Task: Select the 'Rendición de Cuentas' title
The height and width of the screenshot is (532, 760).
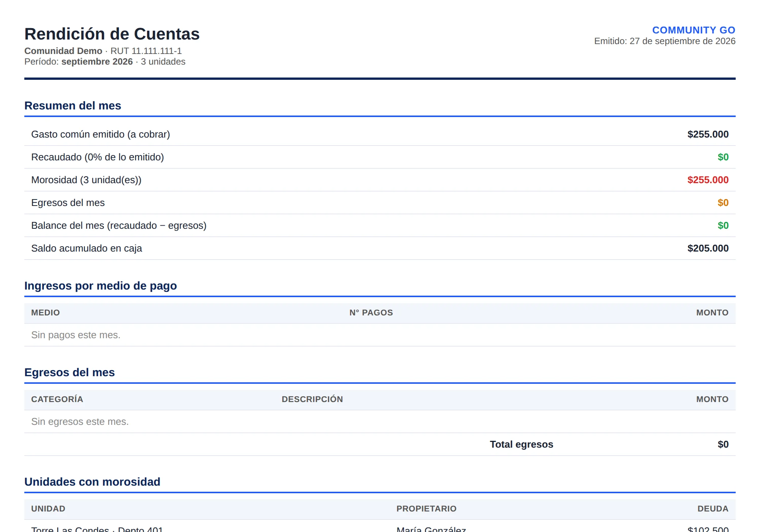Action: click(x=112, y=34)
